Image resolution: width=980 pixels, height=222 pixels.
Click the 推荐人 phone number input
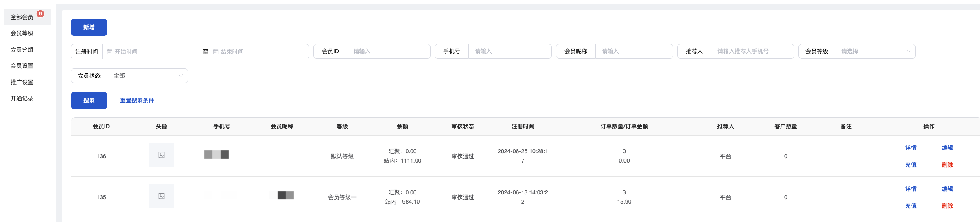[752, 51]
